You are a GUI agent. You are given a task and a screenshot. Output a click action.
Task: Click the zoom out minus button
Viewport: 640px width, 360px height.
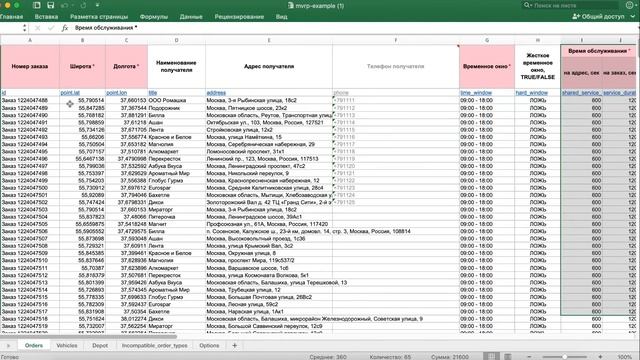[x=529, y=357]
